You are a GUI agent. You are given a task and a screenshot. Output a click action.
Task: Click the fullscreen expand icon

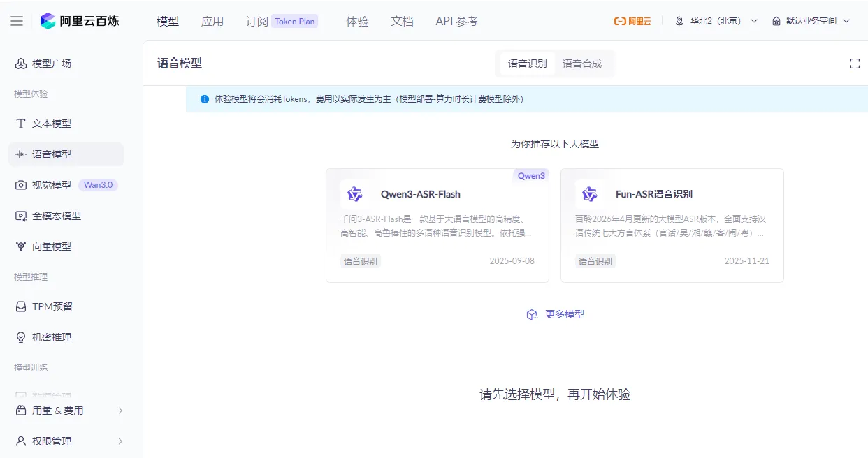coord(854,64)
